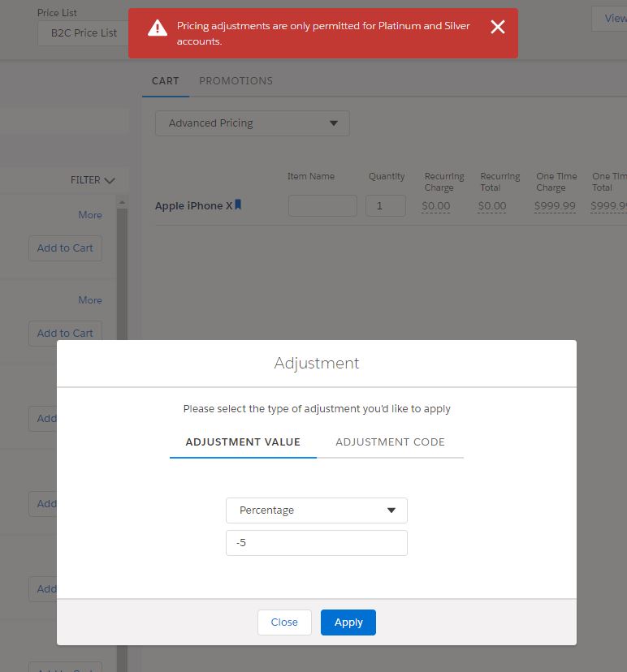Open the Advanced Pricing dropdown
The height and width of the screenshot is (672, 627).
(252, 123)
